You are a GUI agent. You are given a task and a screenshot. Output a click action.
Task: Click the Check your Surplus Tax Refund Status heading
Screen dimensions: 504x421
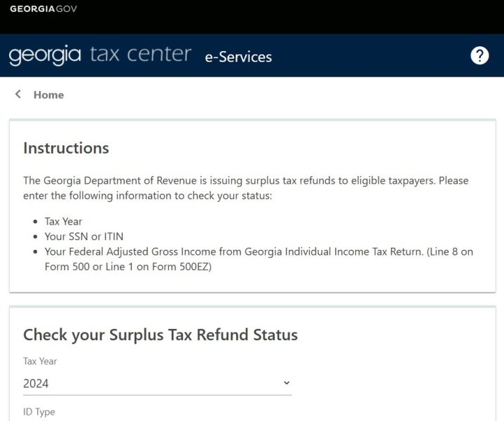pyautogui.click(x=161, y=335)
